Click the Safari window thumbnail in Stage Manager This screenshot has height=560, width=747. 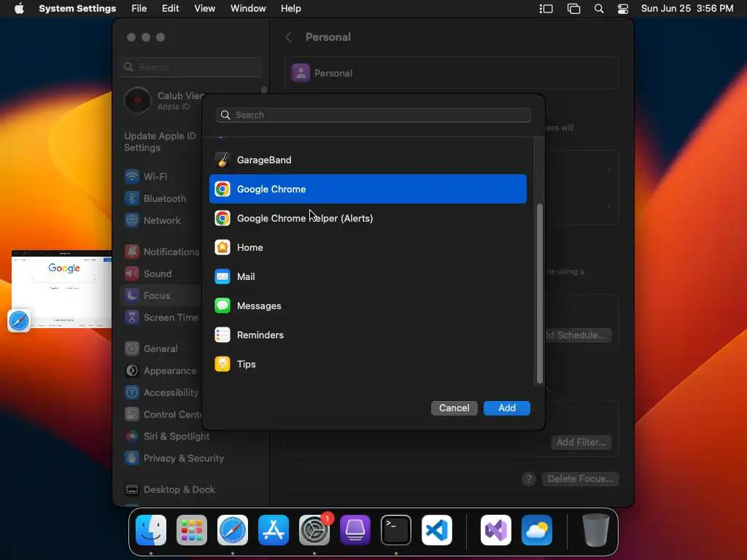[x=61, y=289]
